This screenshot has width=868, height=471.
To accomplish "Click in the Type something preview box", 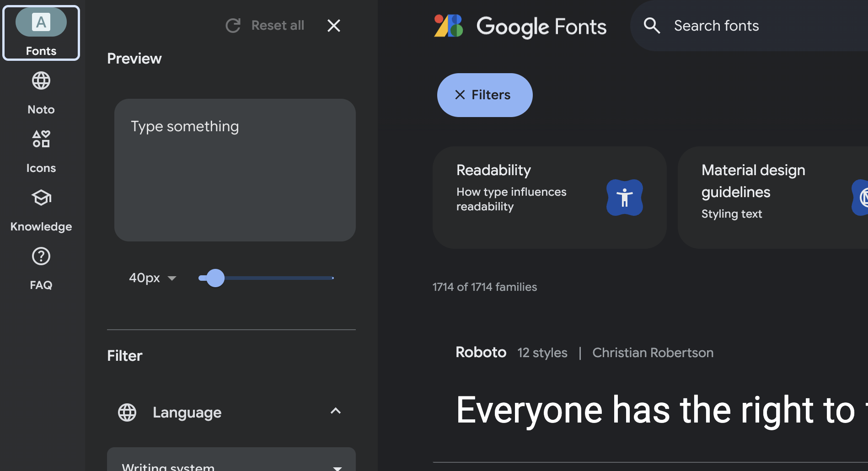I will (235, 170).
